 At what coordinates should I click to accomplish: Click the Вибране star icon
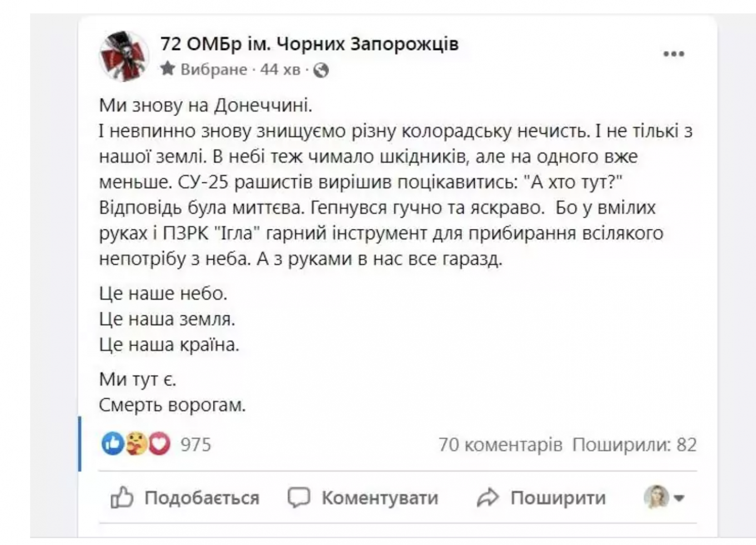click(x=168, y=69)
